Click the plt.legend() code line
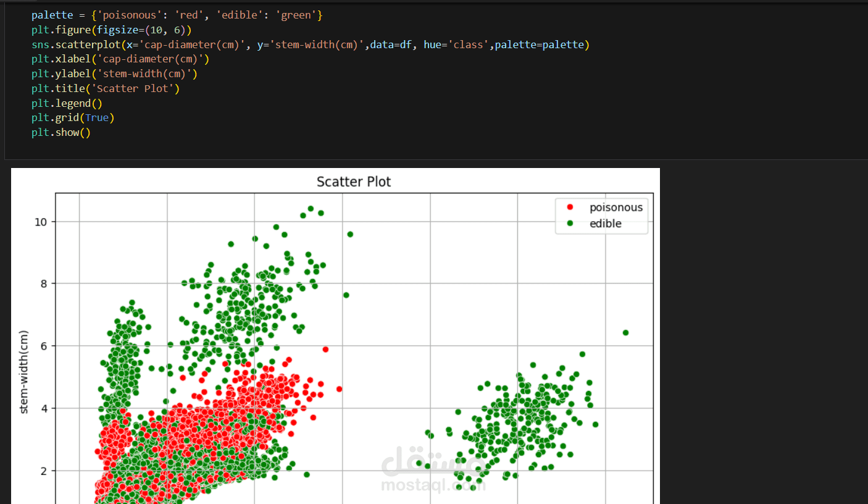868x504 pixels. (67, 103)
